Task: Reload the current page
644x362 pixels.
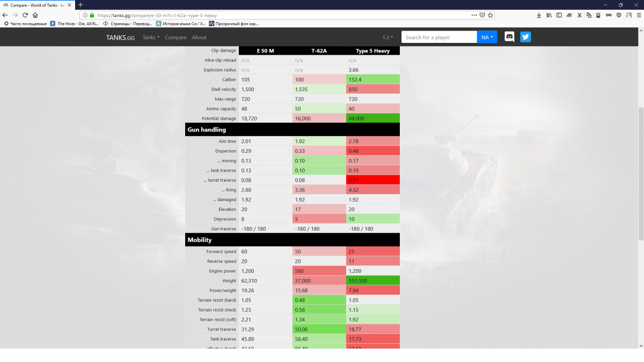Action: coord(25,15)
